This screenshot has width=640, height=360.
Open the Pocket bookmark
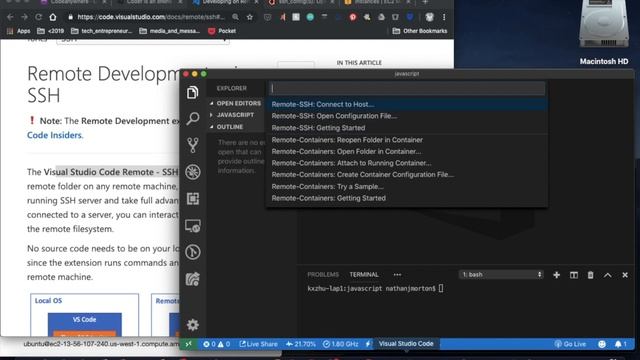222,31
